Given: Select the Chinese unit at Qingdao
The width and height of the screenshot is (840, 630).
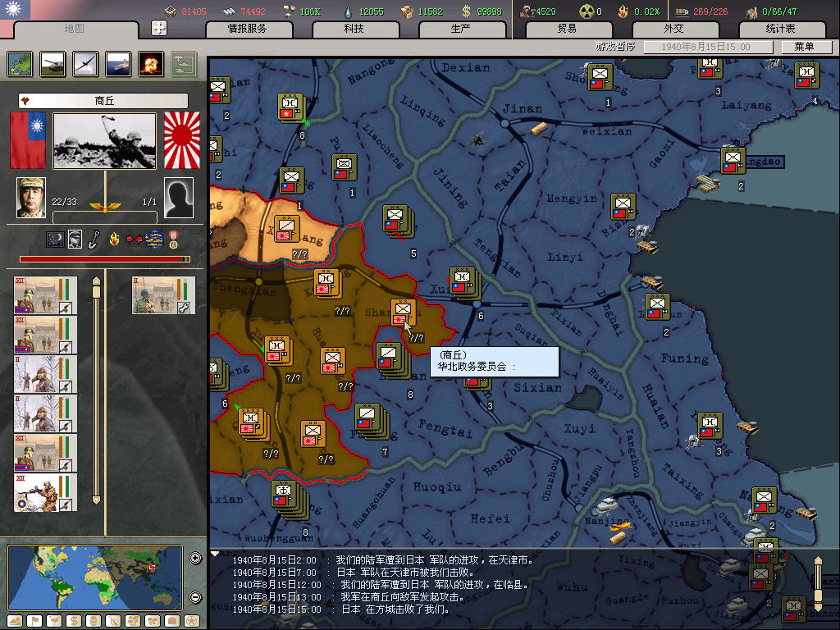Looking at the screenshot, I should pyautogui.click(x=733, y=161).
